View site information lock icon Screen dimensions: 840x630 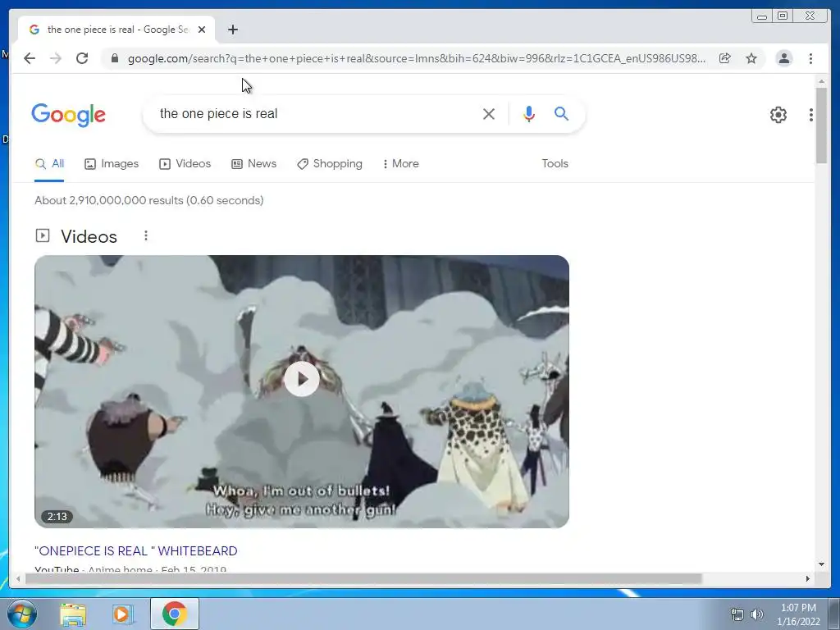point(115,58)
